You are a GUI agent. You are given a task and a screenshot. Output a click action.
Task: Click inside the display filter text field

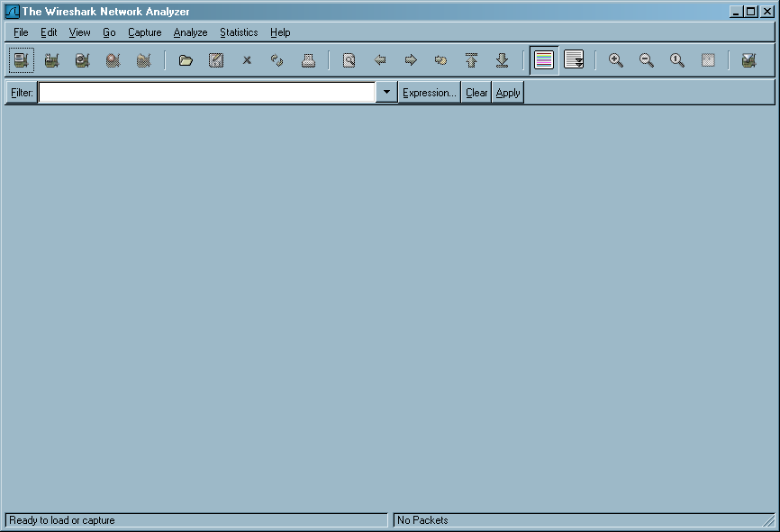click(206, 93)
